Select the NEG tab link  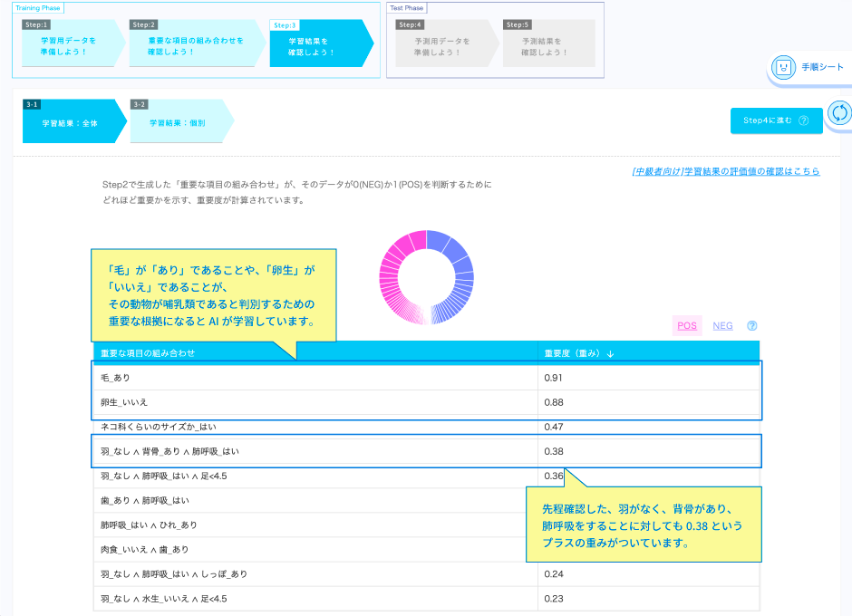(722, 326)
